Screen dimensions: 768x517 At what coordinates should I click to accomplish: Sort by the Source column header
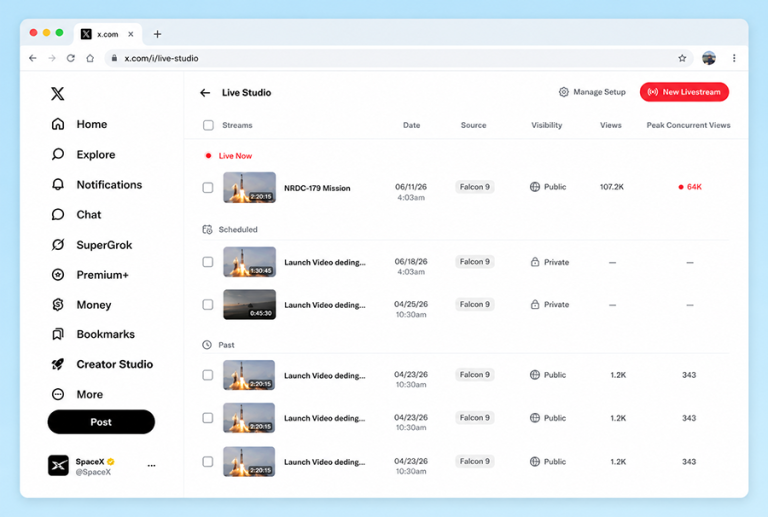pyautogui.click(x=473, y=125)
